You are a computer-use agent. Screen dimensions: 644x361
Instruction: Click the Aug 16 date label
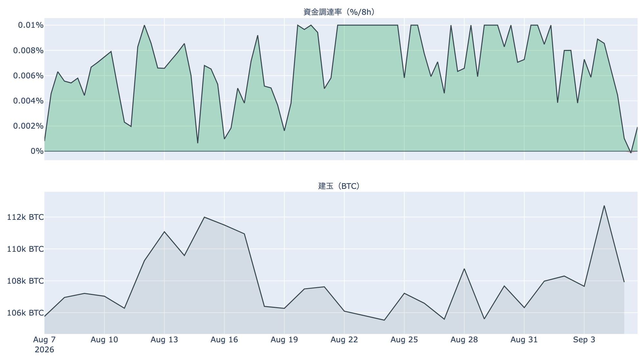click(x=224, y=340)
